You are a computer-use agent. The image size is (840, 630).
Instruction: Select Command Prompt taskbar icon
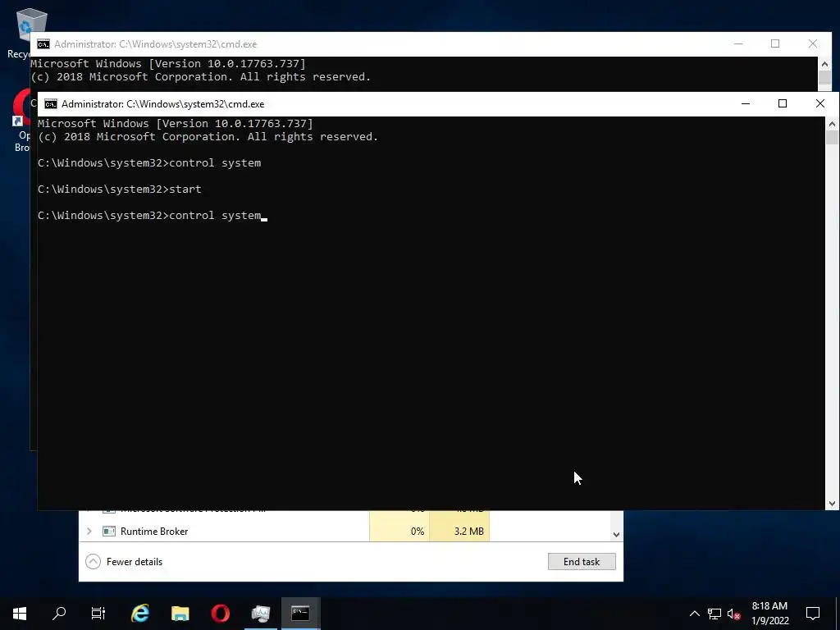(300, 614)
